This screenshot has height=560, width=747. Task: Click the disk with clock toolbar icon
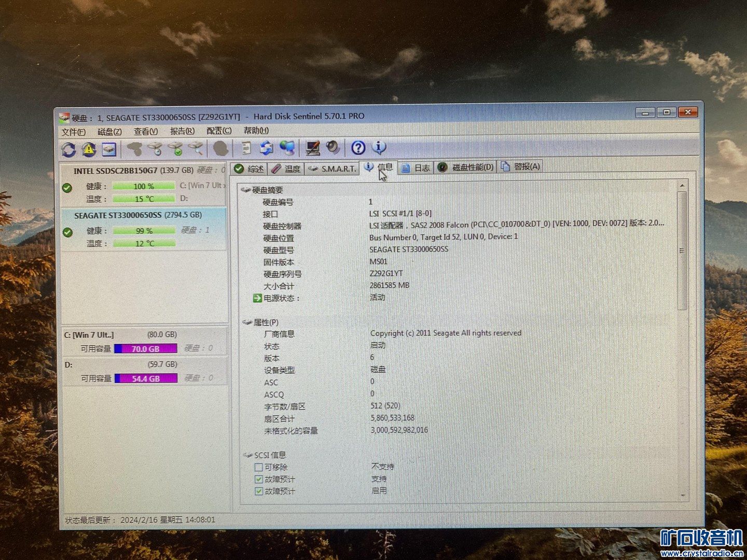[x=155, y=149]
